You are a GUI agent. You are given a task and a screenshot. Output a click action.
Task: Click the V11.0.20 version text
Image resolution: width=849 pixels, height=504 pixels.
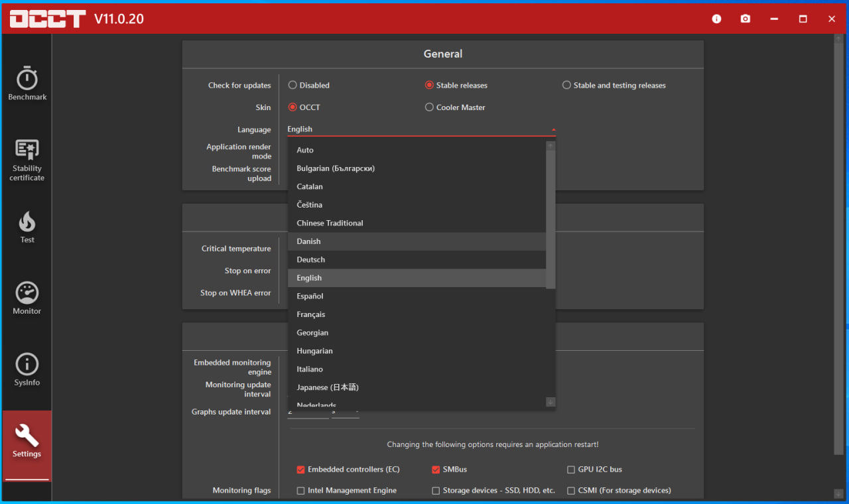(x=119, y=19)
